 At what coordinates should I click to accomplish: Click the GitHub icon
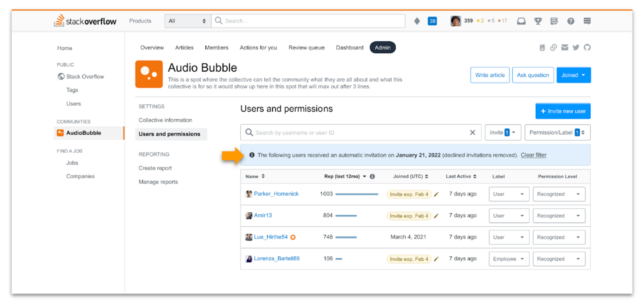pos(587,48)
